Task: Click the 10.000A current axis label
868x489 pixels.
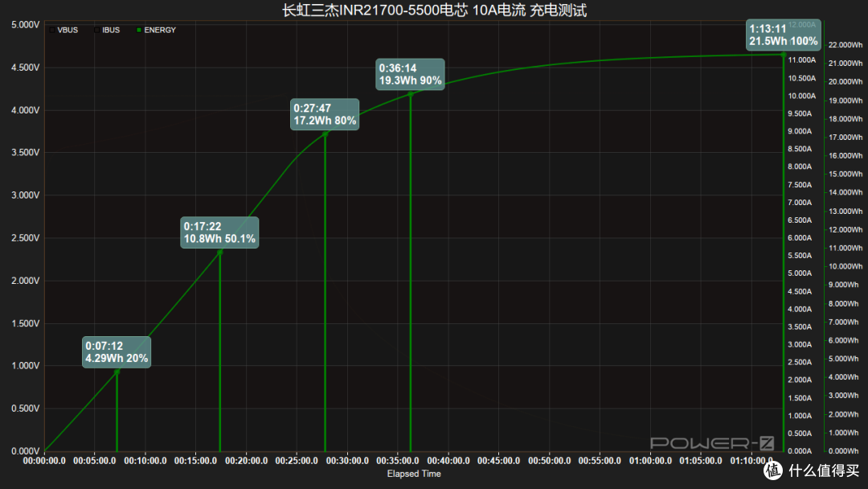Action: pos(801,96)
